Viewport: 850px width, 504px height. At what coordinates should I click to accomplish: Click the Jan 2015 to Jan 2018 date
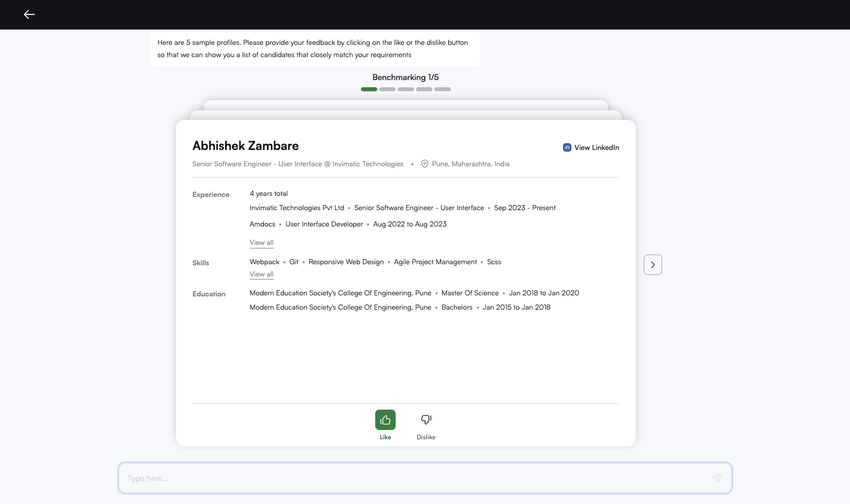click(517, 307)
